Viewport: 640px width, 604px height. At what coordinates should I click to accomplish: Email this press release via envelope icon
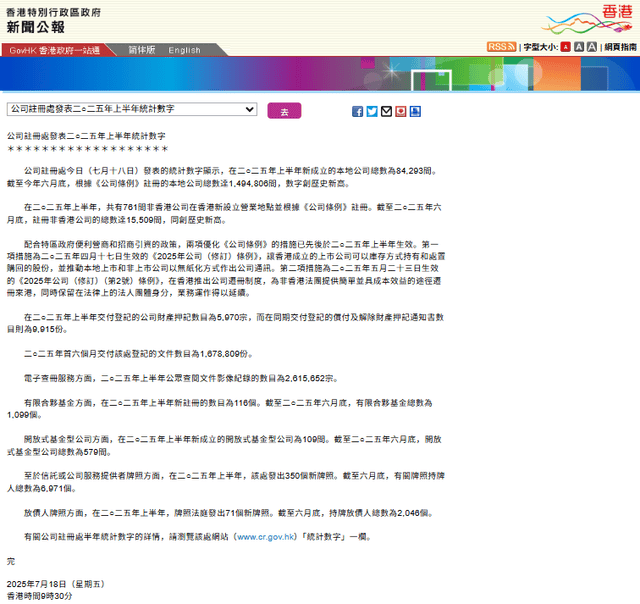tap(386, 111)
